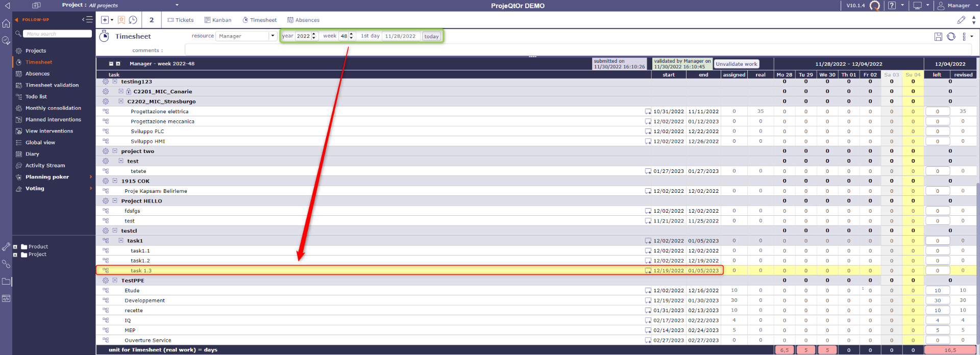This screenshot has height=355, width=980.
Task: Click the home icon in left rail
Action: 6,23
